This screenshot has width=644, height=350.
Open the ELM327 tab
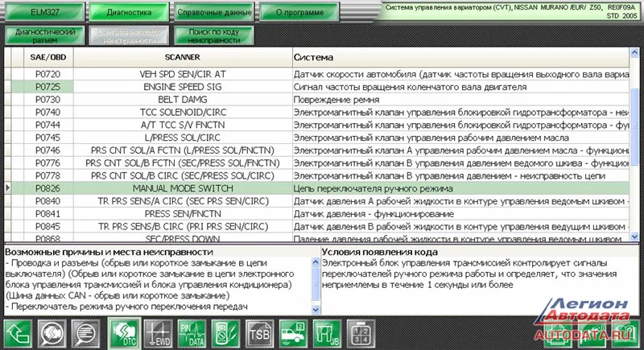point(45,12)
